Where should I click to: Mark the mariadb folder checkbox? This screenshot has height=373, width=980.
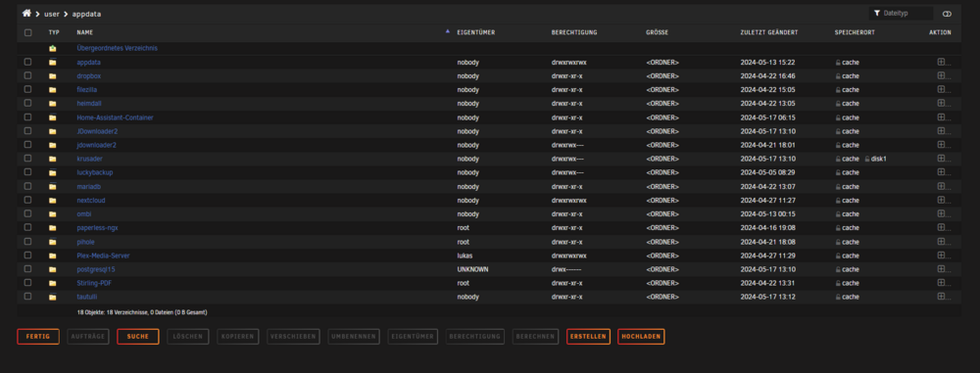point(27,186)
